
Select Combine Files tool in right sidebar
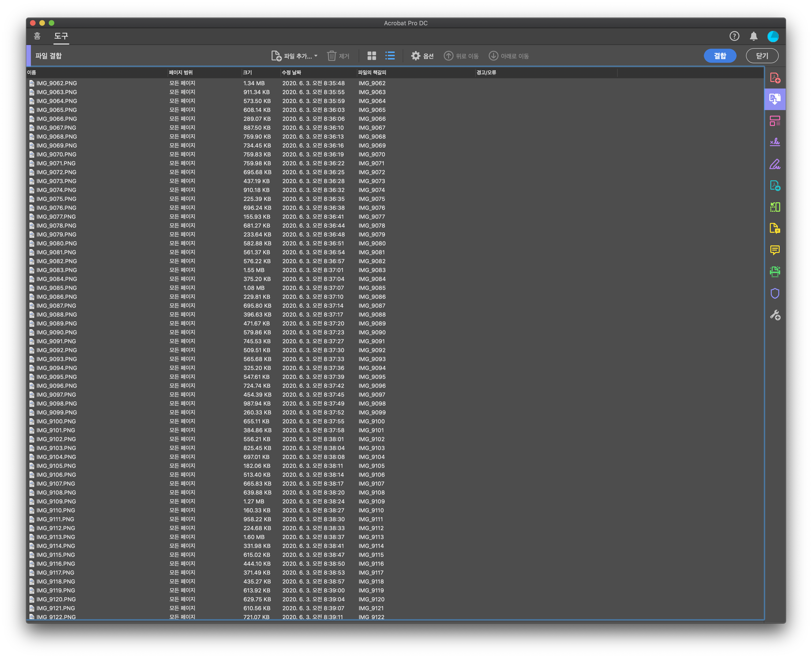coord(775,99)
